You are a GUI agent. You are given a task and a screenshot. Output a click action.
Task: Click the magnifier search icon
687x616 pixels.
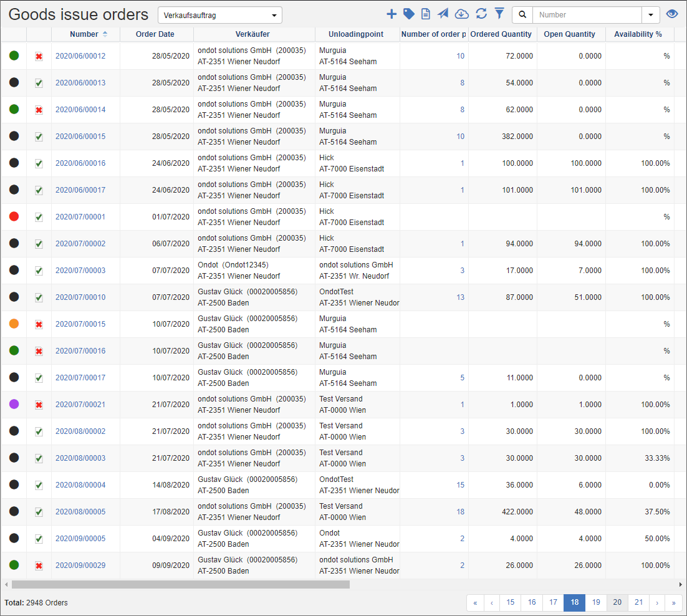[x=522, y=14]
